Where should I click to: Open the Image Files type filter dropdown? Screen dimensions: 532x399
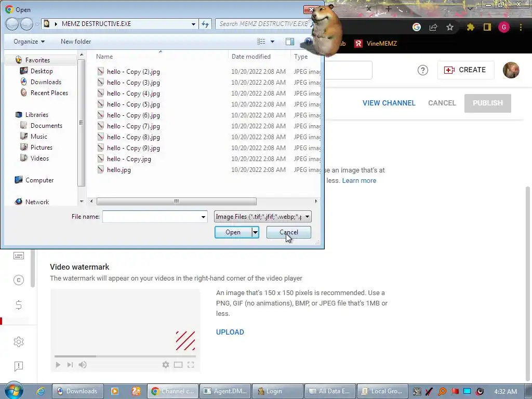pyautogui.click(x=262, y=217)
